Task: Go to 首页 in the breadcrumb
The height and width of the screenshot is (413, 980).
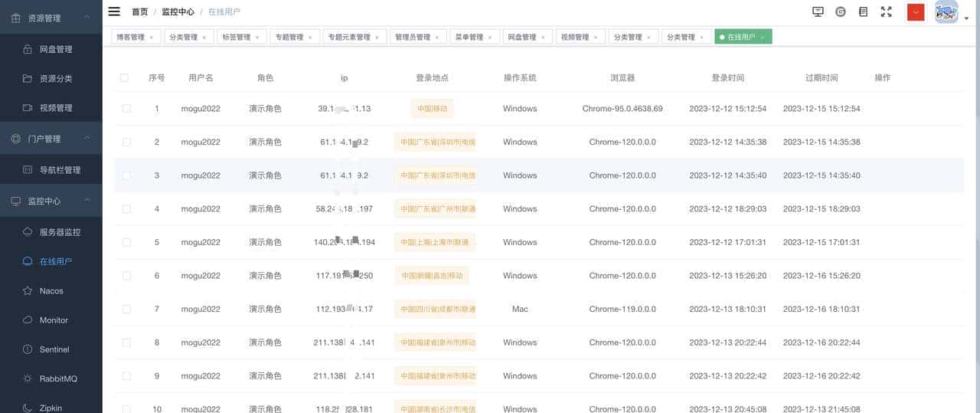Action: [139, 11]
